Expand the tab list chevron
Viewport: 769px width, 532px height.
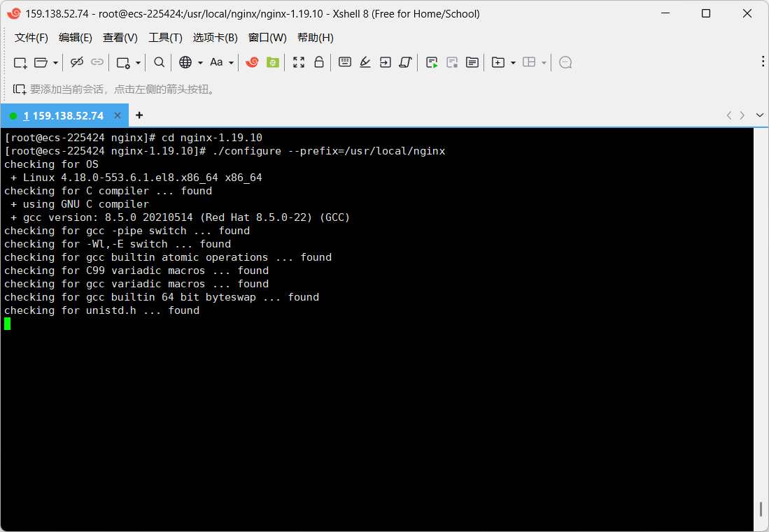(x=760, y=115)
